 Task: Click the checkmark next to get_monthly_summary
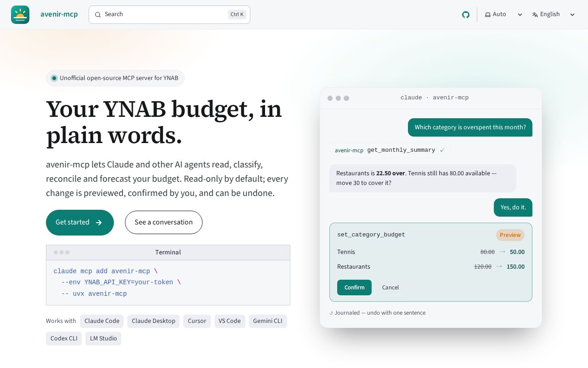[442, 150]
